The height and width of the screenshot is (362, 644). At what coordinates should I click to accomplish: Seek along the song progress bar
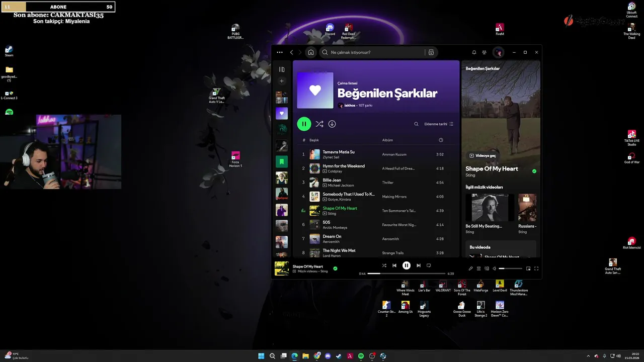point(407,274)
